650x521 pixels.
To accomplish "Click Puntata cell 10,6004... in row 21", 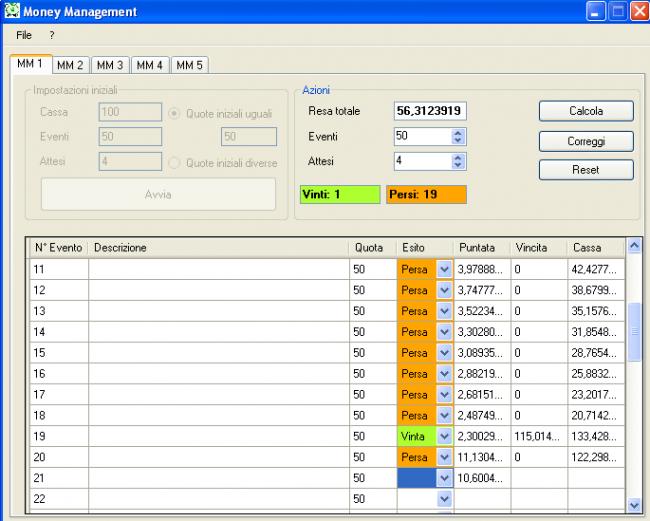I will 482,478.
